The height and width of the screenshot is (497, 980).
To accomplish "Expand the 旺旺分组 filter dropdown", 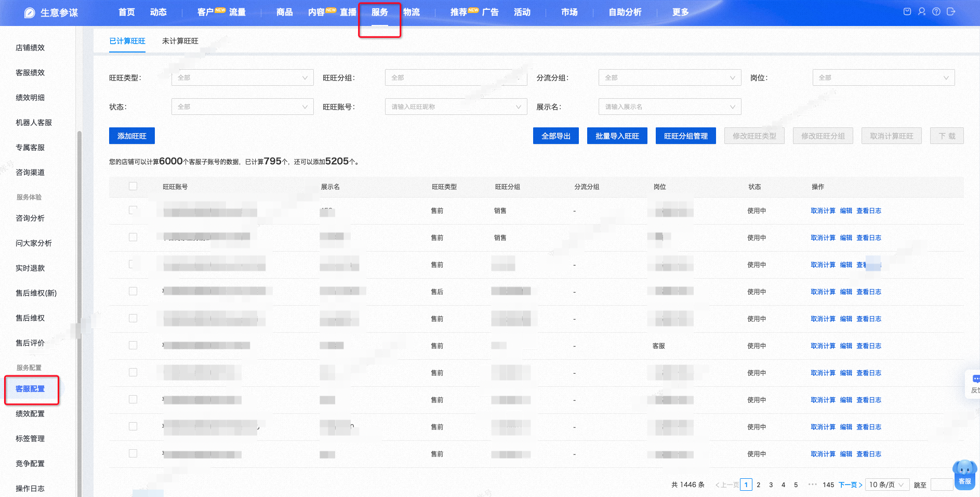I will [x=456, y=77].
